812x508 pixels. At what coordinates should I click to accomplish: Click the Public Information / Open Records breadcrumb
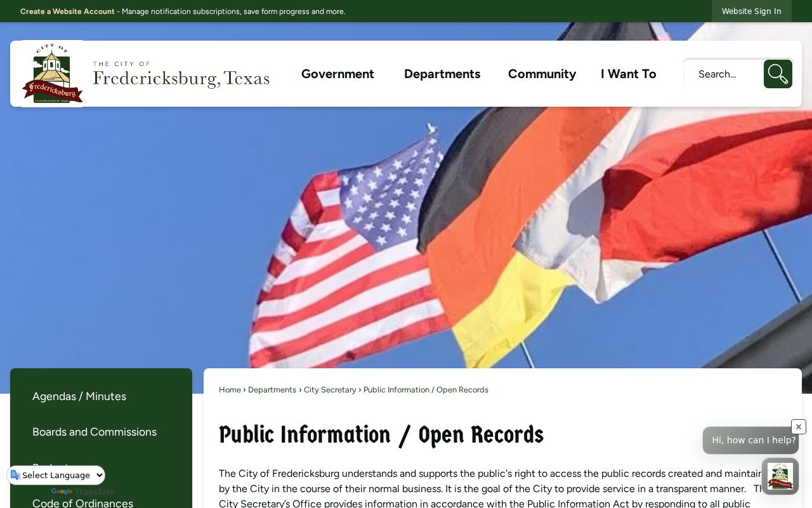(x=426, y=390)
